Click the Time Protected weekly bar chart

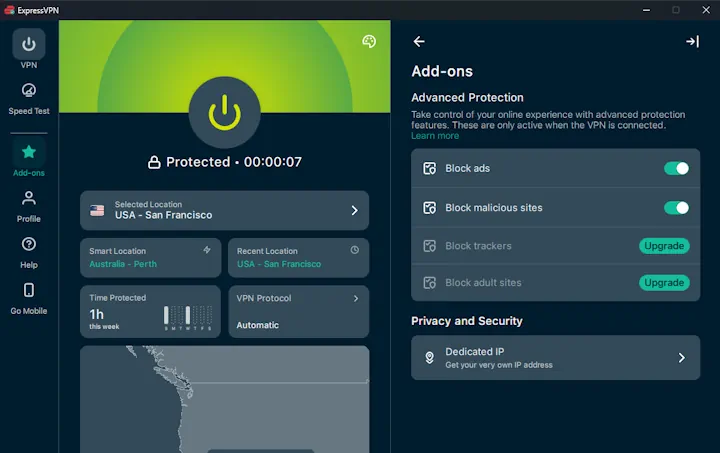[x=188, y=318]
